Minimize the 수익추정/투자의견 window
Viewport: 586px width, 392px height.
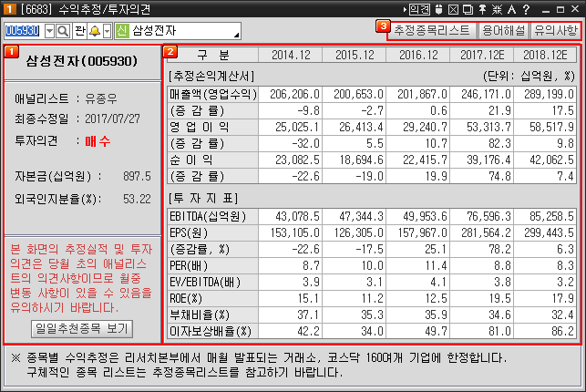tap(546, 10)
